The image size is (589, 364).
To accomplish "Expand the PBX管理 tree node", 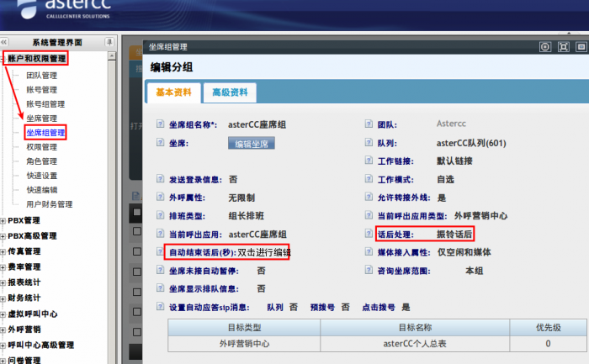I will (x=3, y=220).
